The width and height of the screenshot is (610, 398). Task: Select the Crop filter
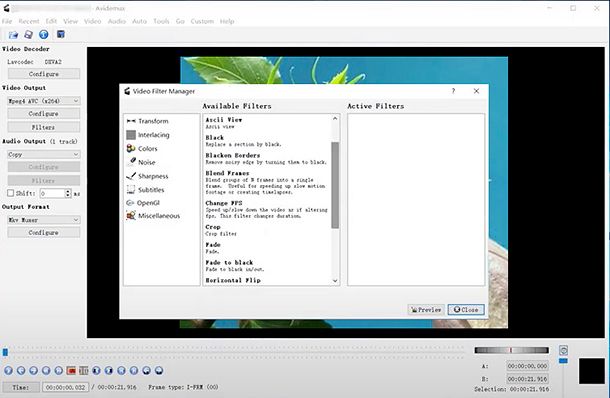click(x=267, y=230)
